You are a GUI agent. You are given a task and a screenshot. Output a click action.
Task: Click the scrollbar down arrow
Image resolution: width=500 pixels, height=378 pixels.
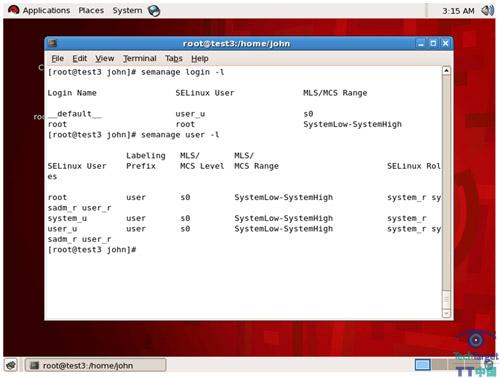[x=446, y=313]
